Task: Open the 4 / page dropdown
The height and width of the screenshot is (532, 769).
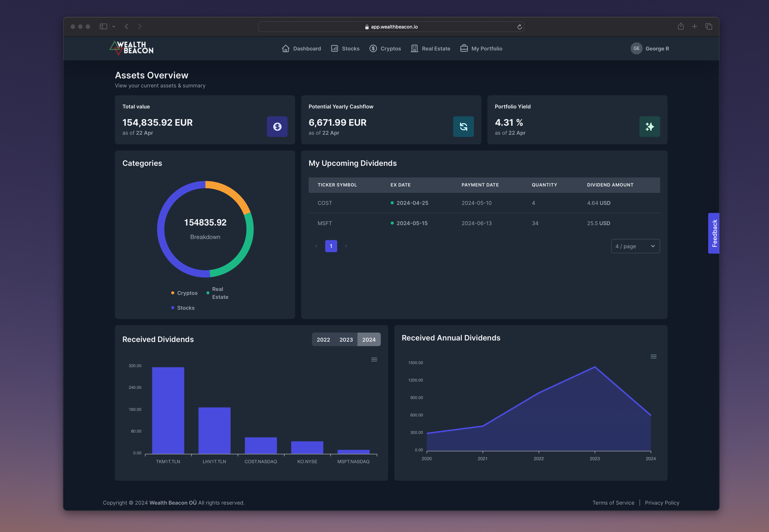Action: point(635,246)
